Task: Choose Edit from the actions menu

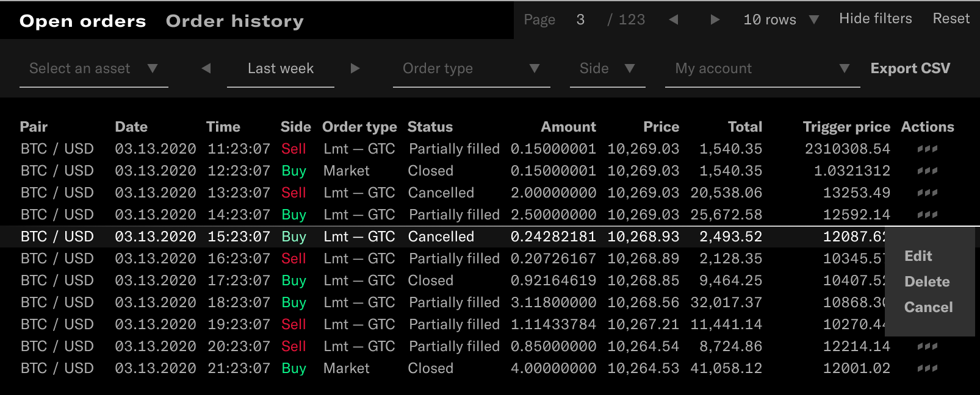Action: pyautogui.click(x=918, y=256)
